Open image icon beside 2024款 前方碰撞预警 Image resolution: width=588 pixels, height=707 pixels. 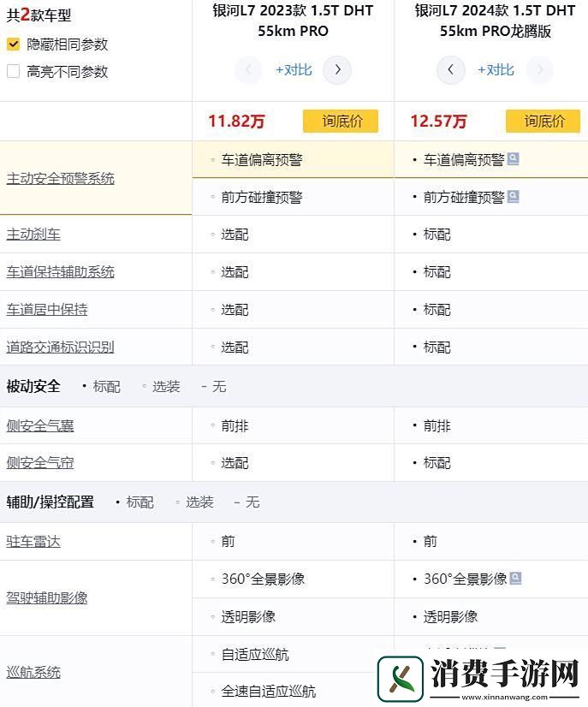pos(514,197)
